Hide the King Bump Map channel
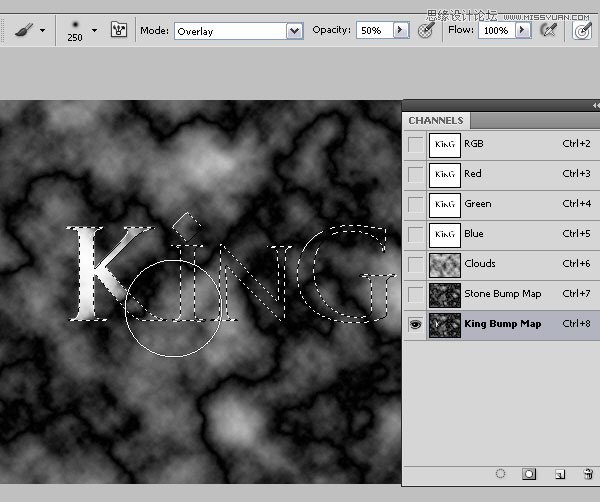The width and height of the screenshot is (600, 502). [x=415, y=324]
